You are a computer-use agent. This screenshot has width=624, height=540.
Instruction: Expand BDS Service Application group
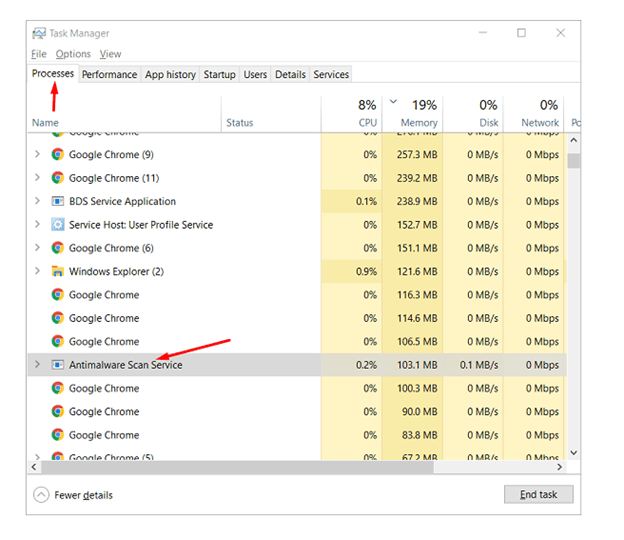point(37,201)
